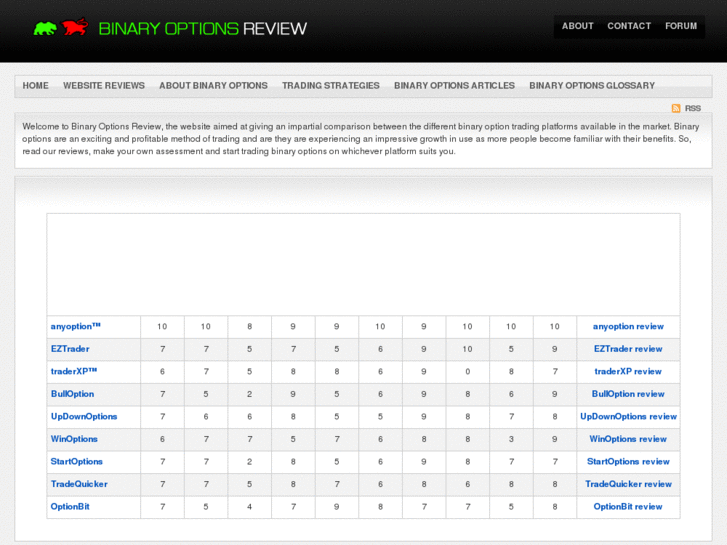Screen dimensions: 727x545
Task: Open About Binary Options menu
Action: [x=213, y=86]
